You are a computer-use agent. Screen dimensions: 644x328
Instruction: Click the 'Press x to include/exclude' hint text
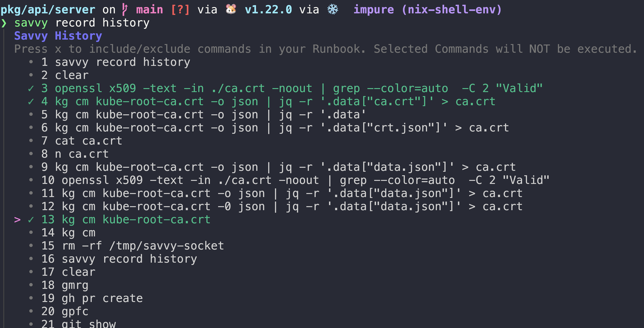326,49
